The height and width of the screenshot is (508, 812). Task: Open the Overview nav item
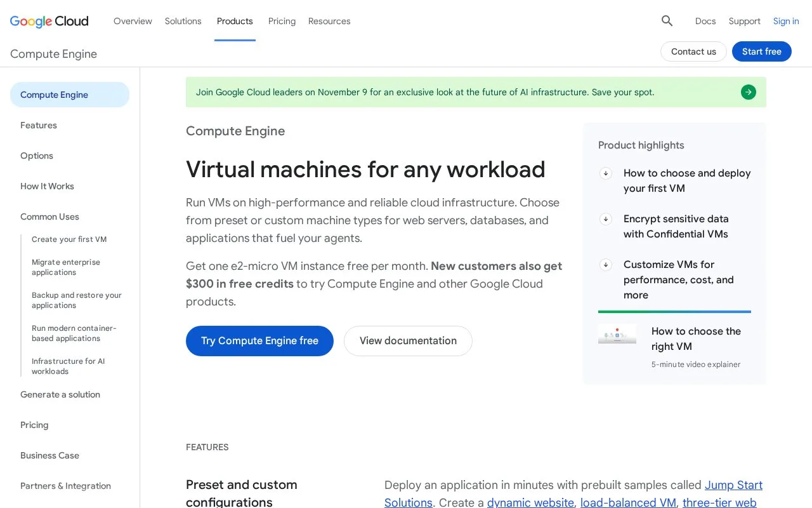click(133, 21)
